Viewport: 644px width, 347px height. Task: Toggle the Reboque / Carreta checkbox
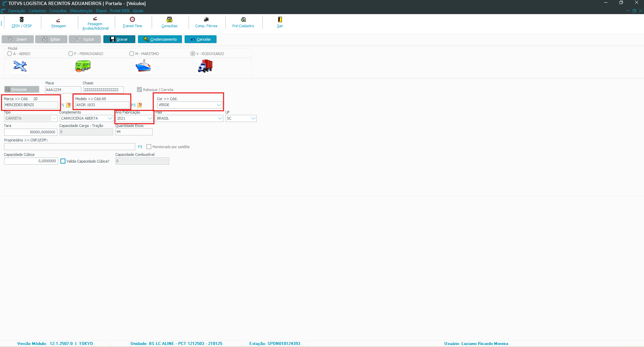click(140, 90)
